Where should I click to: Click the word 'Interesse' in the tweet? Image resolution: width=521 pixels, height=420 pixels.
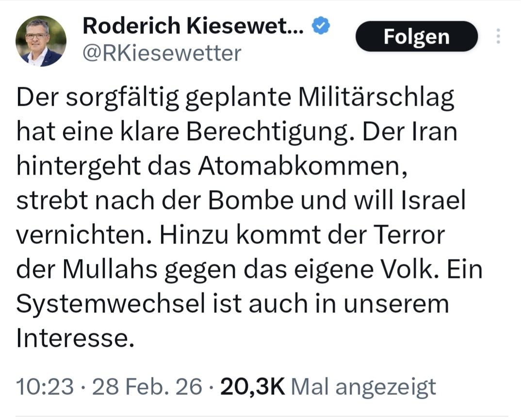[x=74, y=338]
